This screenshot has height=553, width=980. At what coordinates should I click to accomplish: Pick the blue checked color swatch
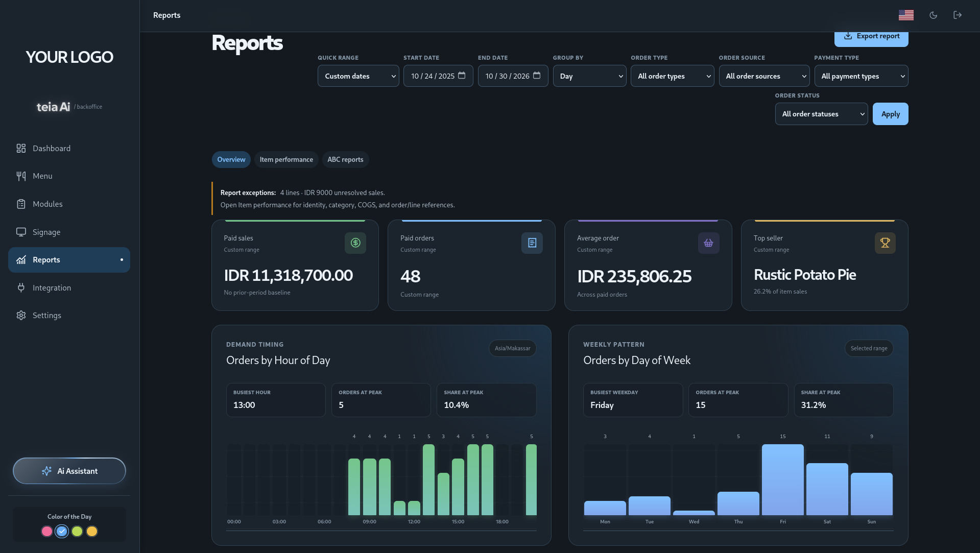tap(62, 532)
